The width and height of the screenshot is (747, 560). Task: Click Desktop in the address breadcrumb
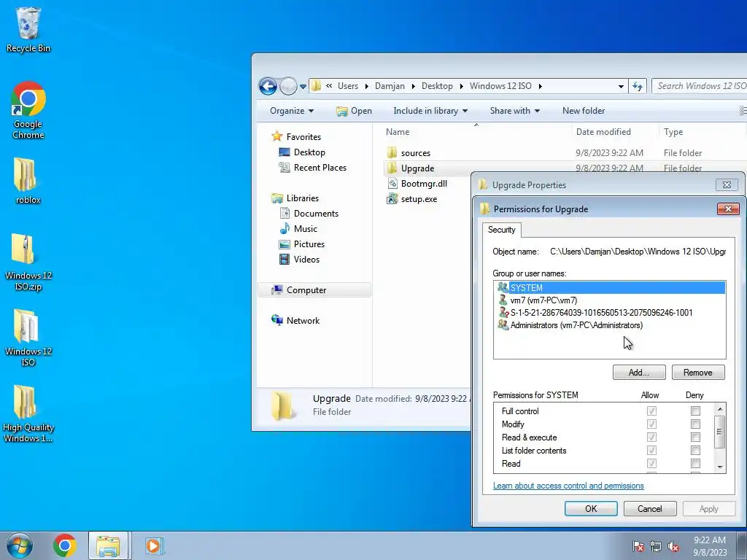(x=437, y=86)
